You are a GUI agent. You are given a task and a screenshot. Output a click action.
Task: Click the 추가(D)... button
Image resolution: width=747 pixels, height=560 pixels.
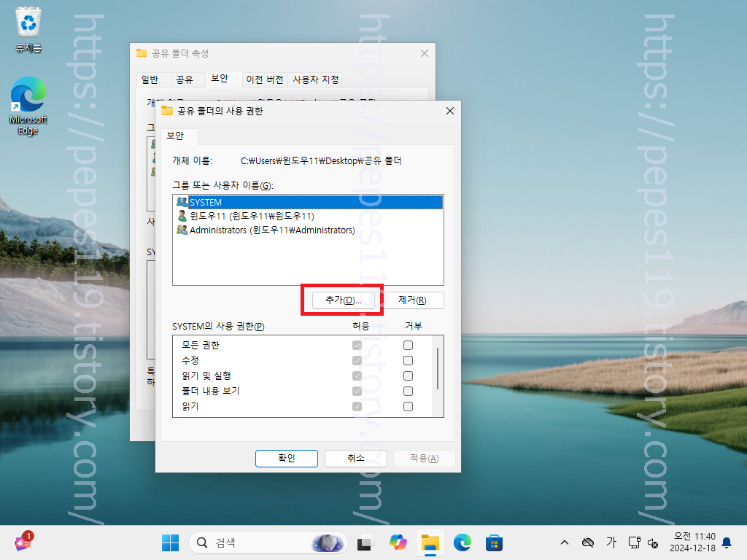[343, 300]
